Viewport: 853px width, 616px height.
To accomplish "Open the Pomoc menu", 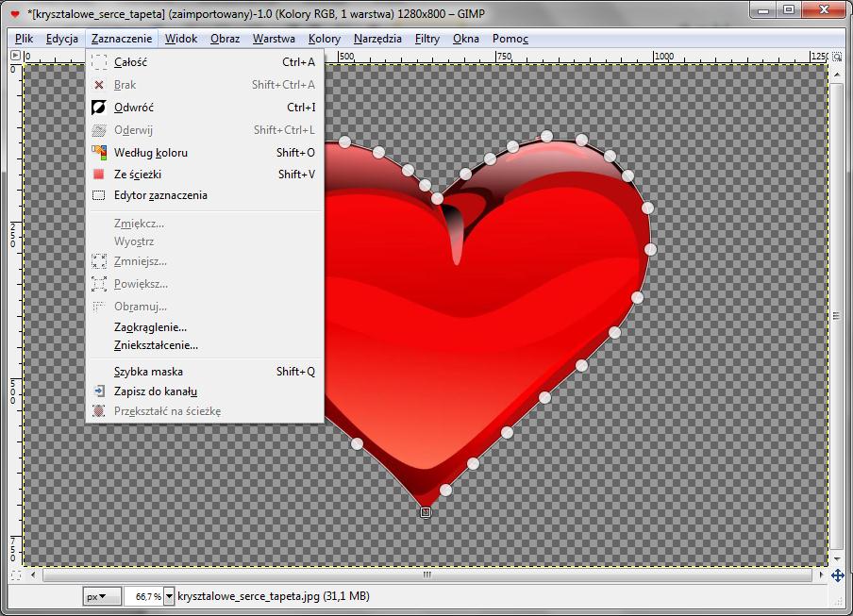I will pos(510,39).
